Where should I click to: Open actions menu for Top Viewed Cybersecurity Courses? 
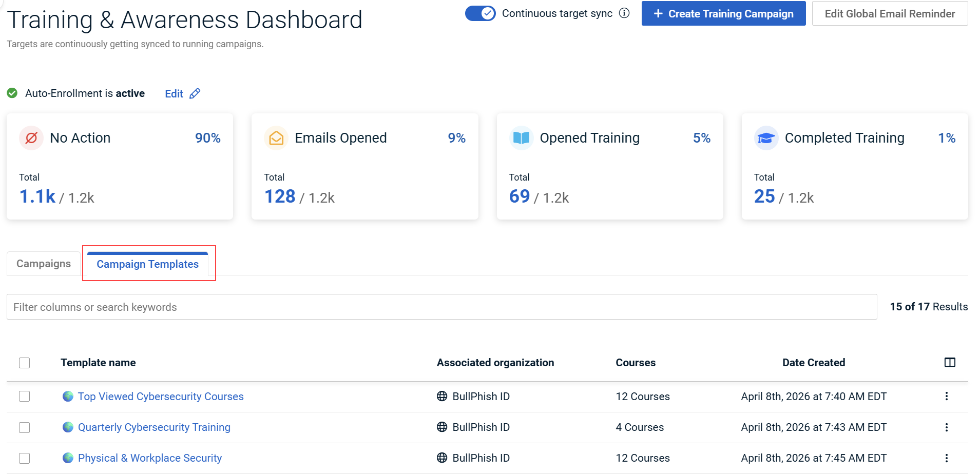947,397
